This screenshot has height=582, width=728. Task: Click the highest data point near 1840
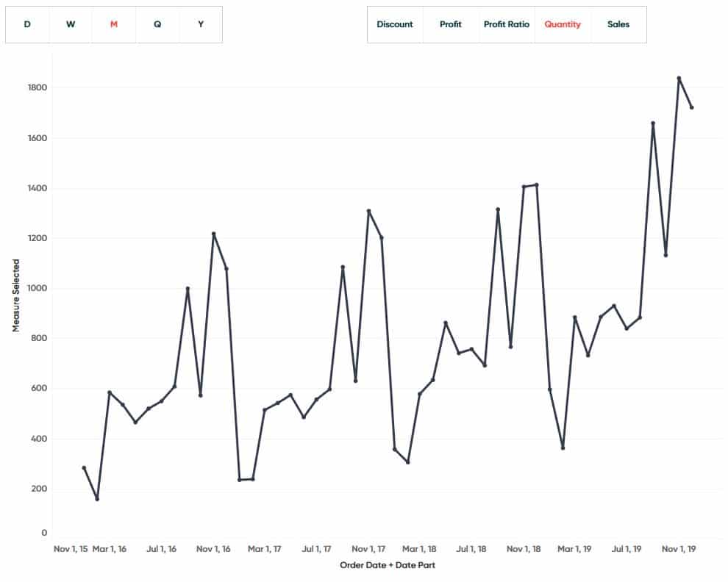point(679,79)
